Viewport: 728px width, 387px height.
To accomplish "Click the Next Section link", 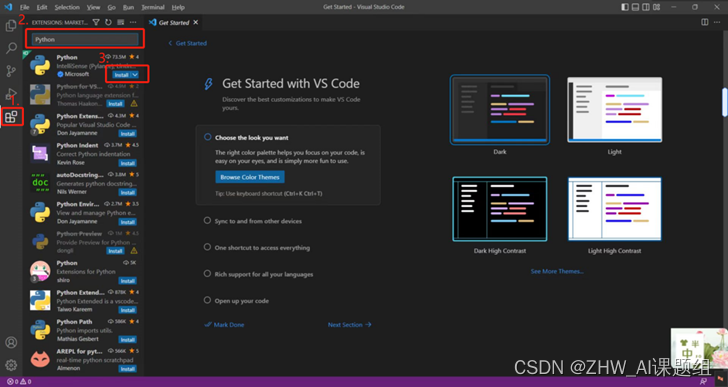I will 350,325.
